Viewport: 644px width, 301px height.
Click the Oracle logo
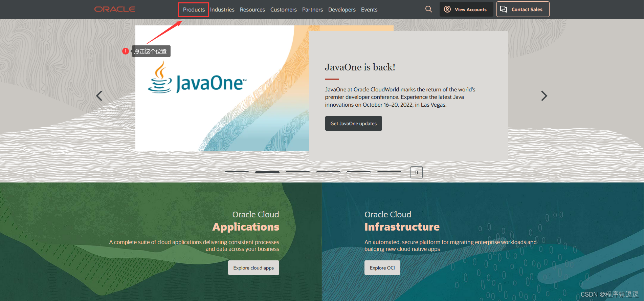115,9
